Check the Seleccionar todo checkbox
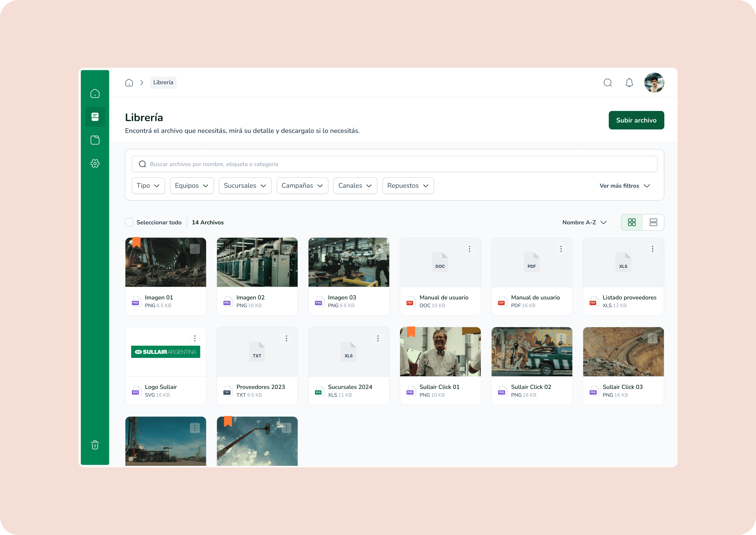This screenshot has height=535, width=756. (129, 222)
